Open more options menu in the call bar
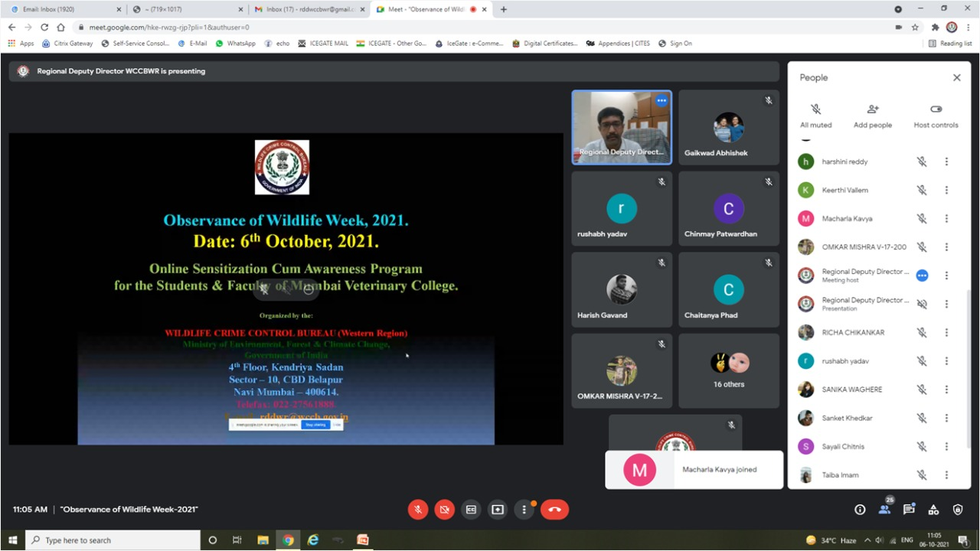The width and height of the screenshot is (980, 551). coord(524,510)
